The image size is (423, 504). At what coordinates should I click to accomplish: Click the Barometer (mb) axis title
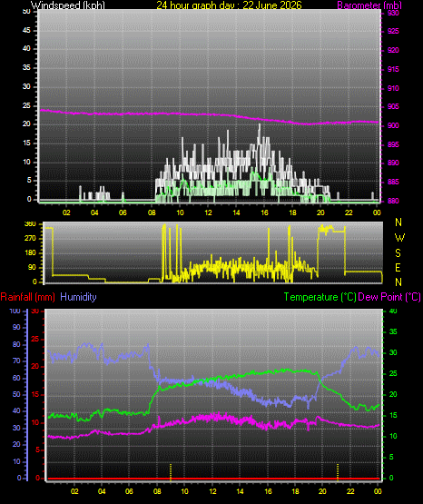(x=369, y=5)
